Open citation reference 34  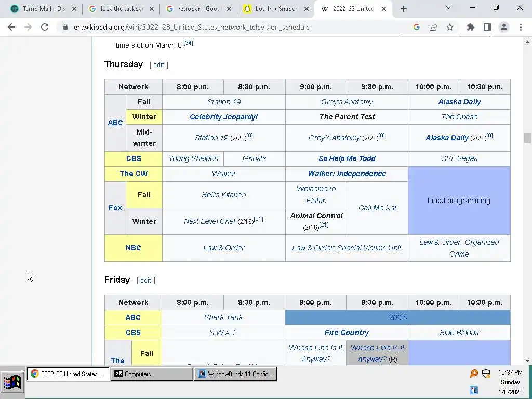click(x=188, y=43)
